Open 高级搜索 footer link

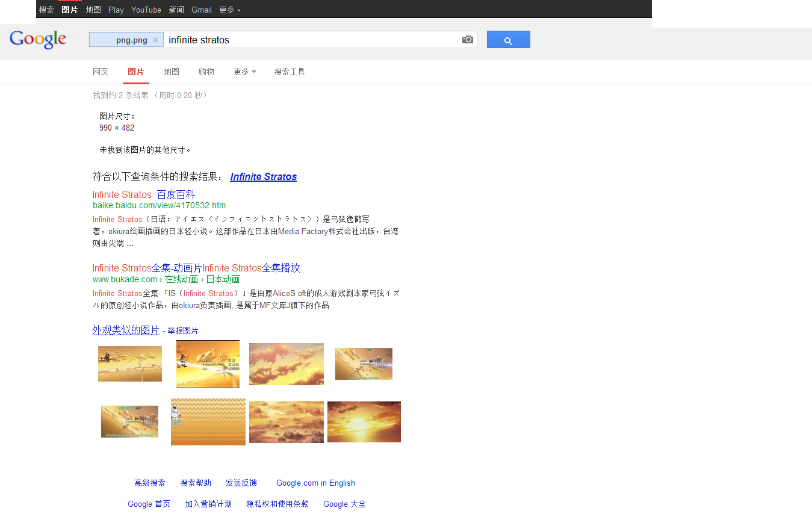click(x=150, y=483)
